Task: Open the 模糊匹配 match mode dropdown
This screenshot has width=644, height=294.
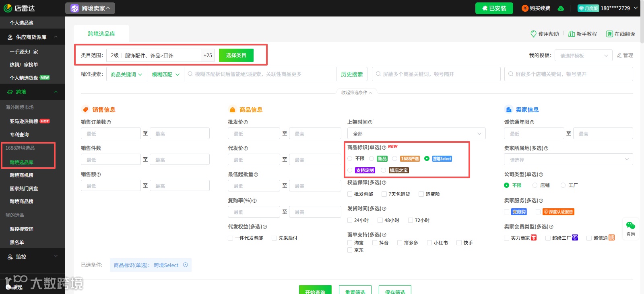Action: coord(166,74)
